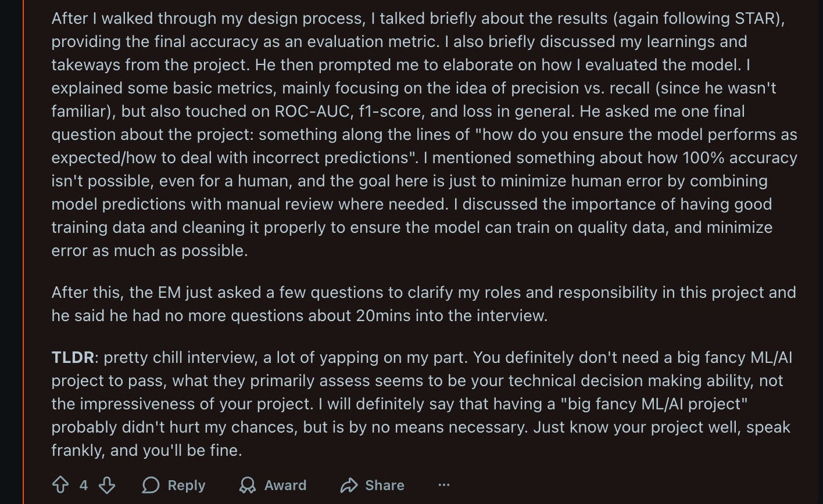823x504 pixels.
Task: Click the Reply text label
Action: pos(186,485)
